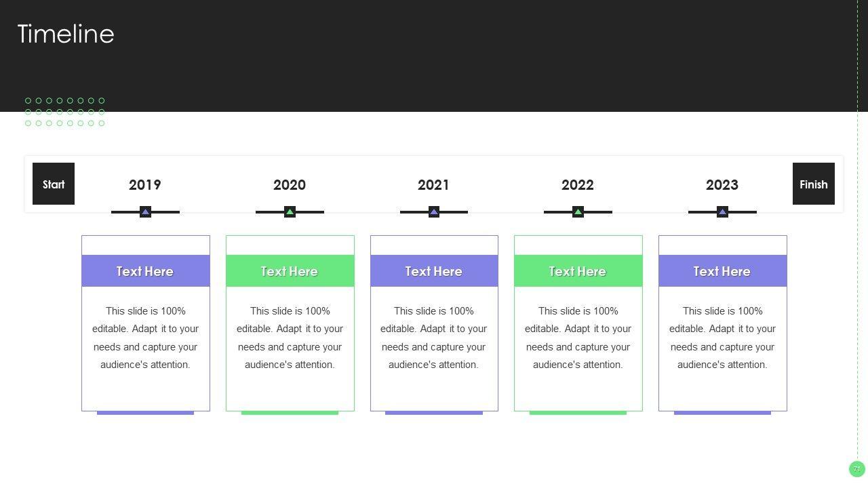868x488 pixels.
Task: Select the 2023 year label
Action: pos(722,185)
